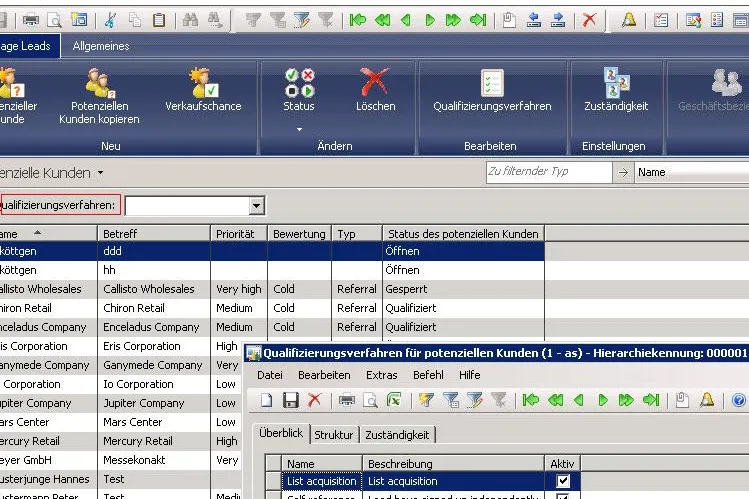Go to first record in the main toolbar

[x=358, y=20]
